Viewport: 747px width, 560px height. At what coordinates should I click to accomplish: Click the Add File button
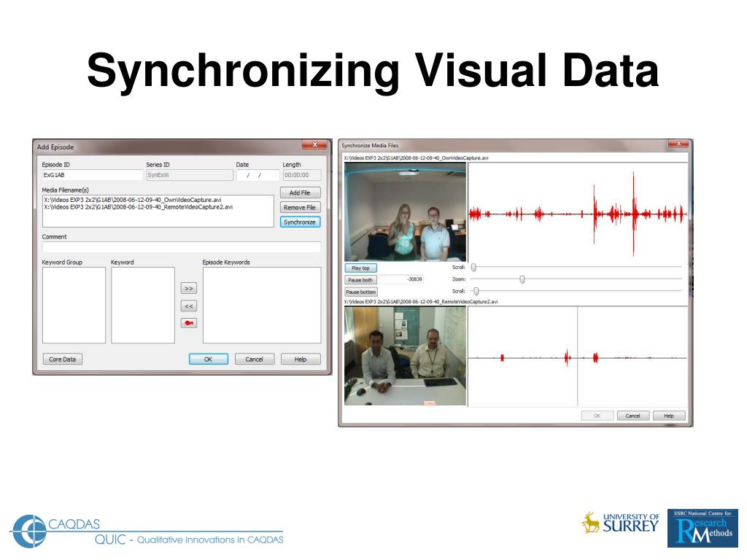[x=300, y=192]
